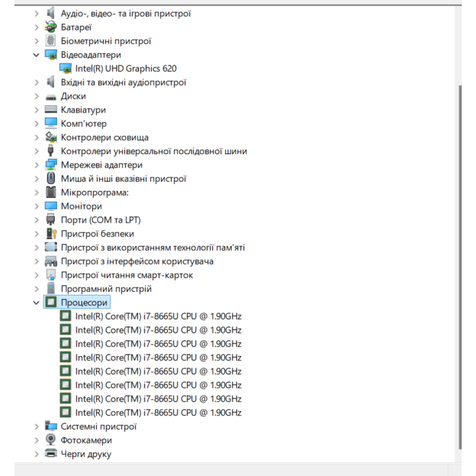Click the keyboard icon beside Клавіатури
The image size is (476, 476).
click(51, 110)
